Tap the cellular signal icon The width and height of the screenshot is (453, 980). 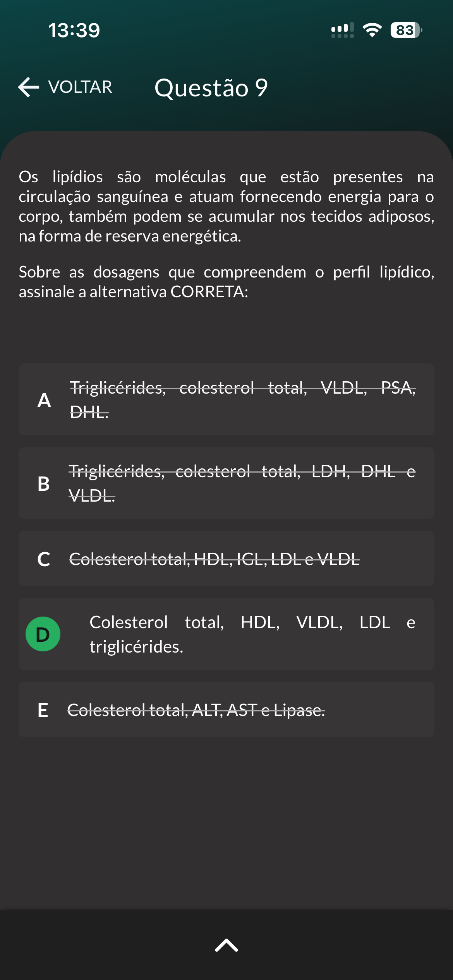(x=342, y=30)
